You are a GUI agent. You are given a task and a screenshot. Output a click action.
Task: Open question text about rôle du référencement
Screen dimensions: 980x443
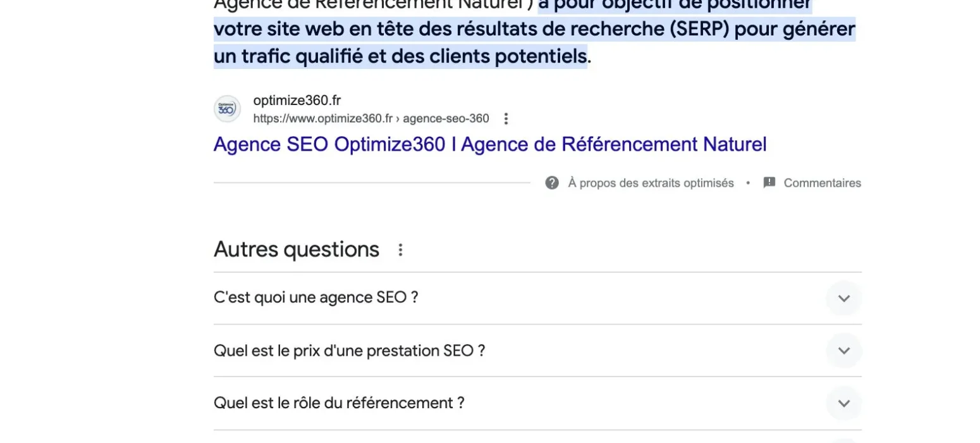tap(339, 403)
